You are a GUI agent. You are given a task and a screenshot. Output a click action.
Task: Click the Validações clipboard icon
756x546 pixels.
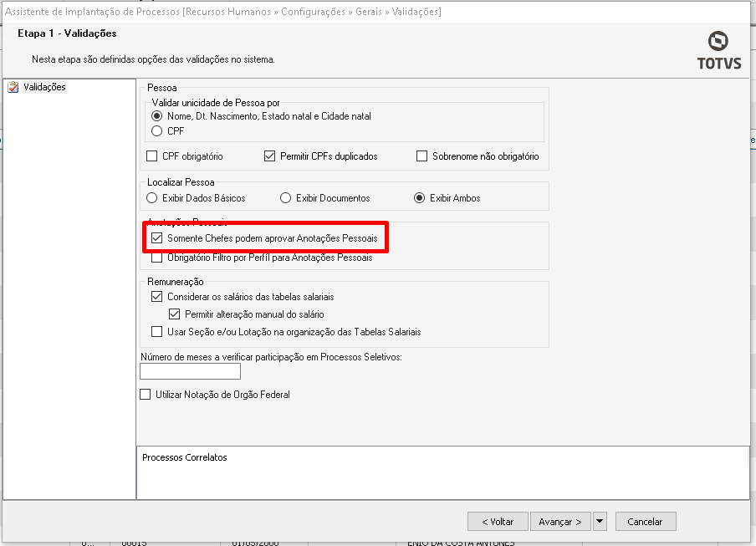pyautogui.click(x=13, y=87)
